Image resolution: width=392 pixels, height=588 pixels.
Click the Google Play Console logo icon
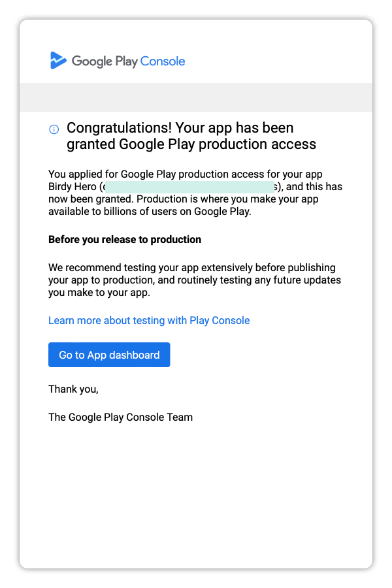pos(58,60)
